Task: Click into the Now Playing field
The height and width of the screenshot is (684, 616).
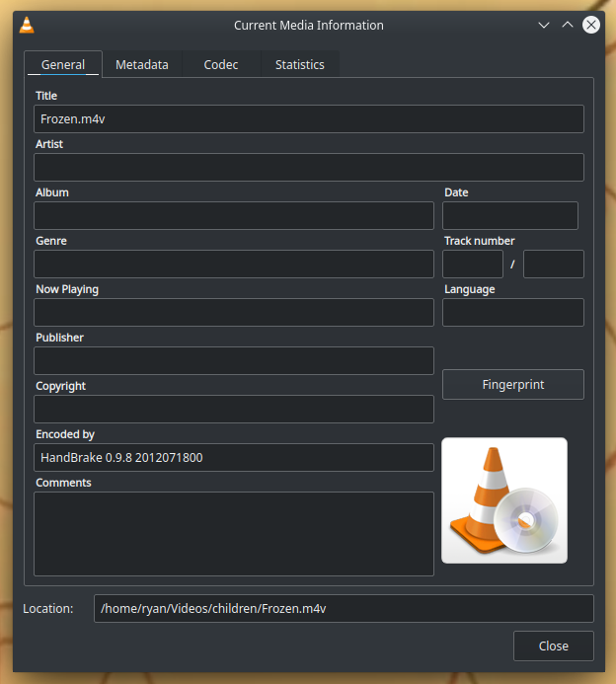Action: point(234,312)
